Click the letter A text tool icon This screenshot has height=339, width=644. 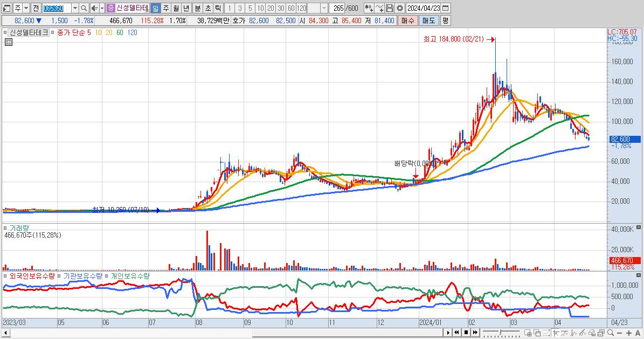coord(638,333)
